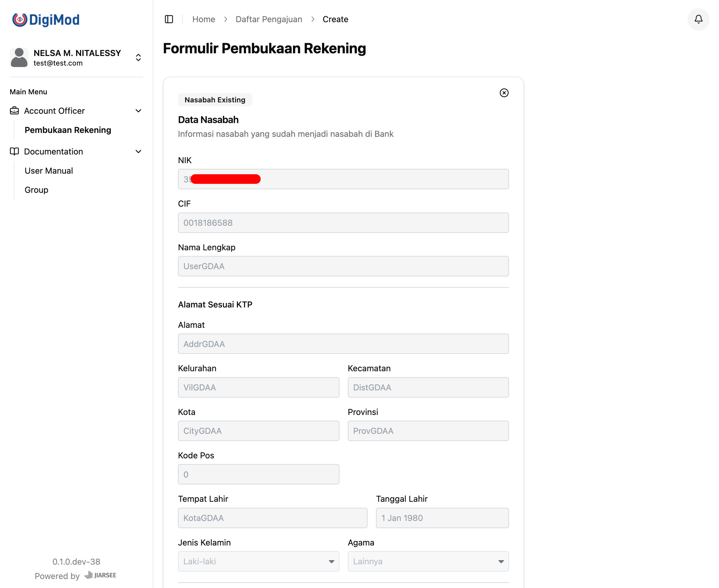Viewport: 719px width, 588px height.
Task: Open the User Manual menu item
Action: tap(49, 171)
